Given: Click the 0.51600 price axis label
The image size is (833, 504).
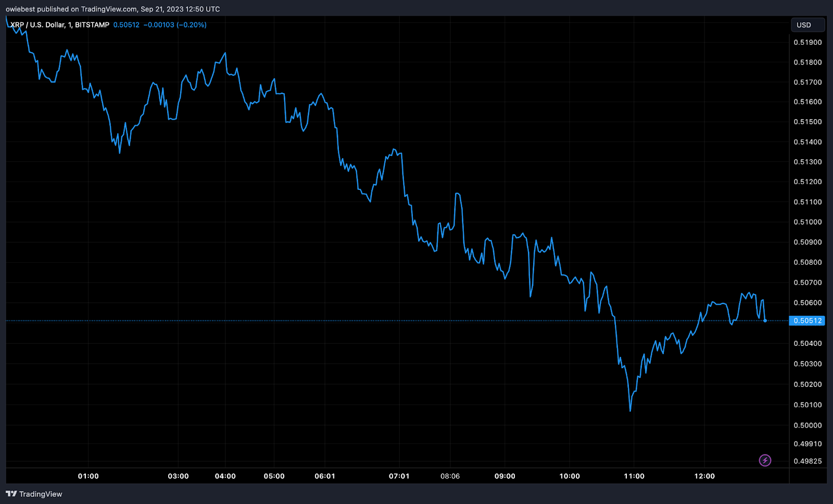Looking at the screenshot, I should tap(807, 102).
